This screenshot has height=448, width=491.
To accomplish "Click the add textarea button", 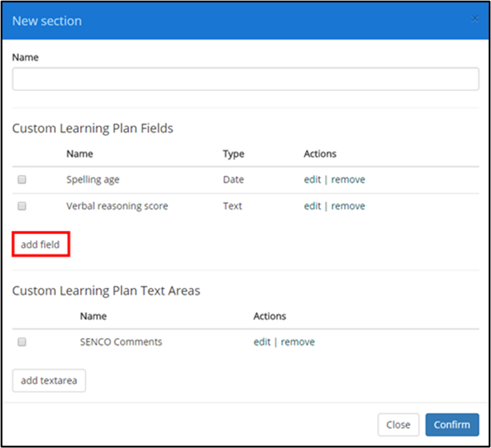I will [x=49, y=381].
